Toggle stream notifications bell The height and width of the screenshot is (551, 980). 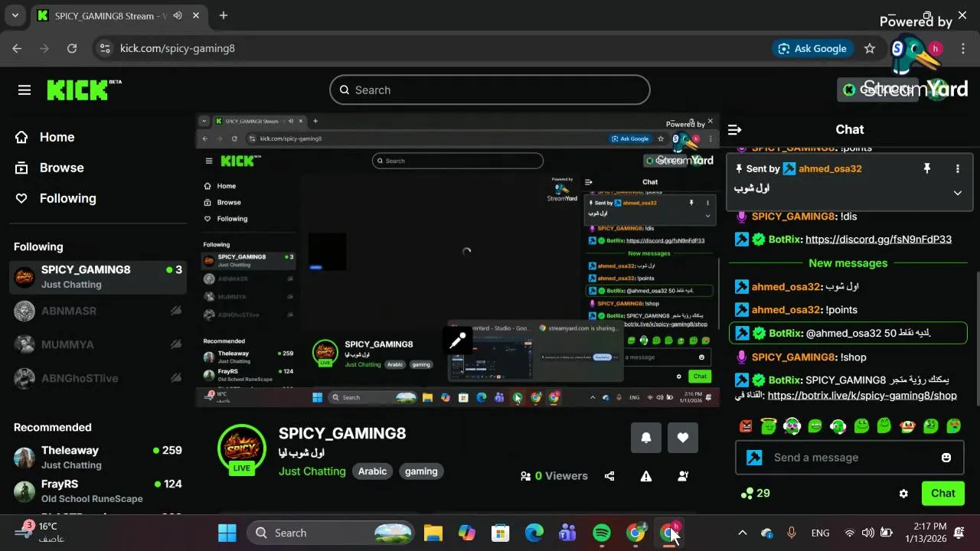tap(646, 438)
